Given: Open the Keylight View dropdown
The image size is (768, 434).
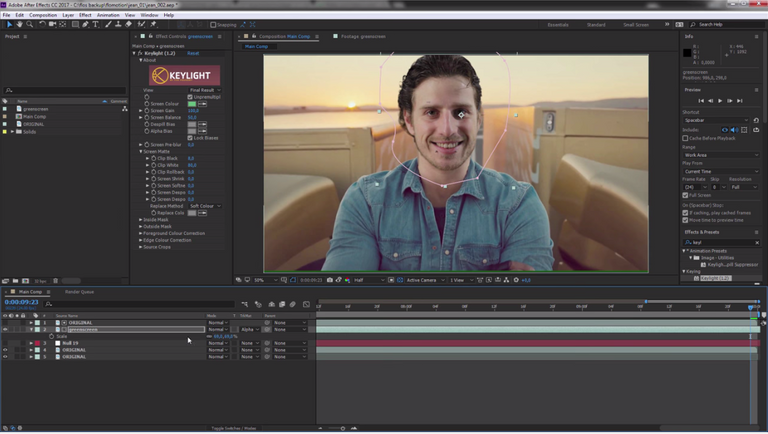Looking at the screenshot, I should [x=205, y=90].
